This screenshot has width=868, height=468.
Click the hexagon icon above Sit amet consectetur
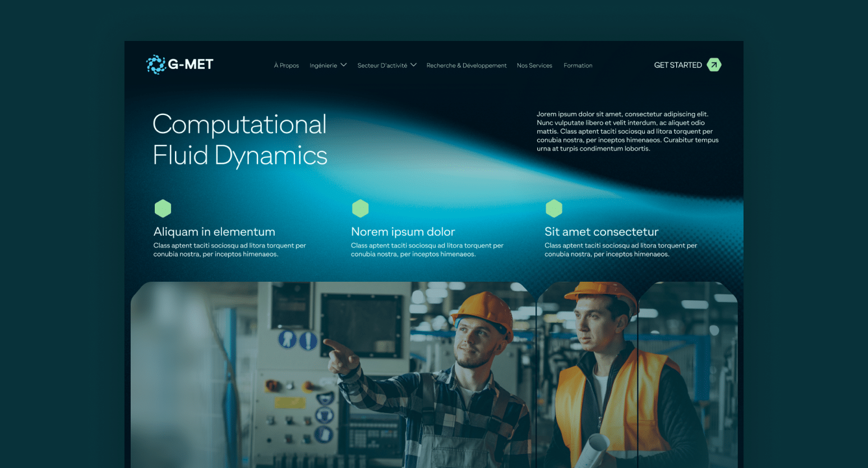coord(554,208)
